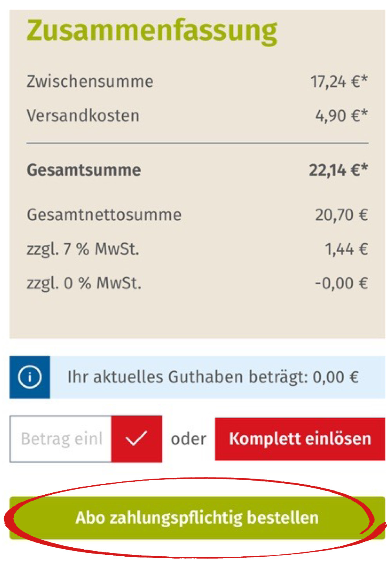Click the Zusammenfassung heading
Image resolution: width=392 pixels, height=572 pixels.
coord(152,31)
